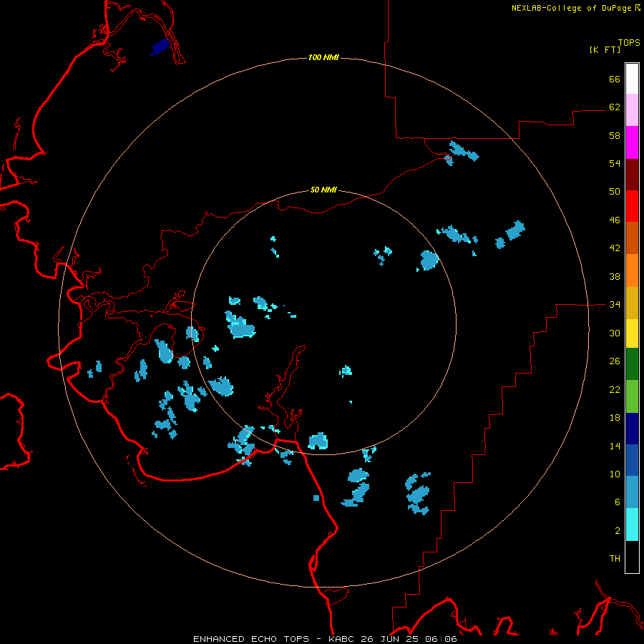This screenshot has width=644, height=644.
Task: Click the 34 legend value
Action: pos(615,305)
